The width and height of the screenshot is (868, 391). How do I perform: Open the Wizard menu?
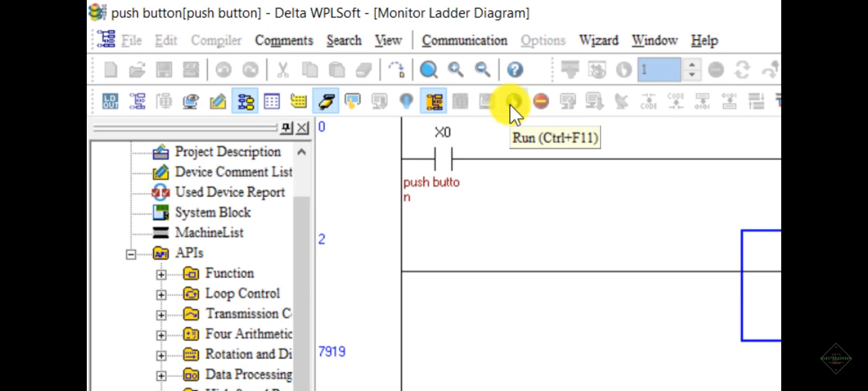tap(599, 40)
